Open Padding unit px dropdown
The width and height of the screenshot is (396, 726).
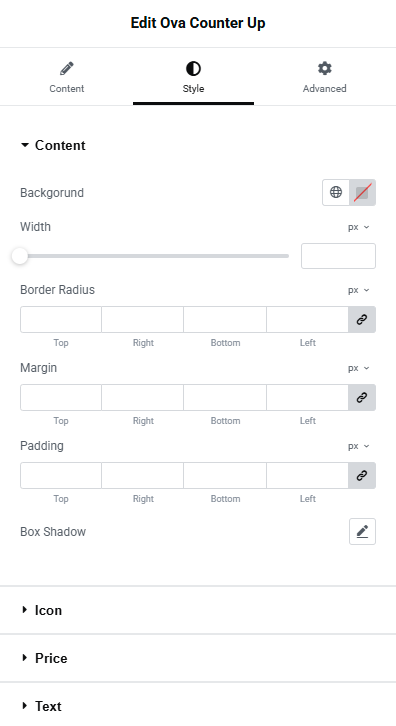pyautogui.click(x=358, y=446)
